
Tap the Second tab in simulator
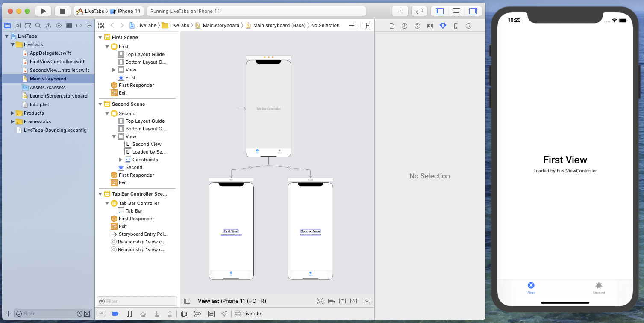(599, 288)
